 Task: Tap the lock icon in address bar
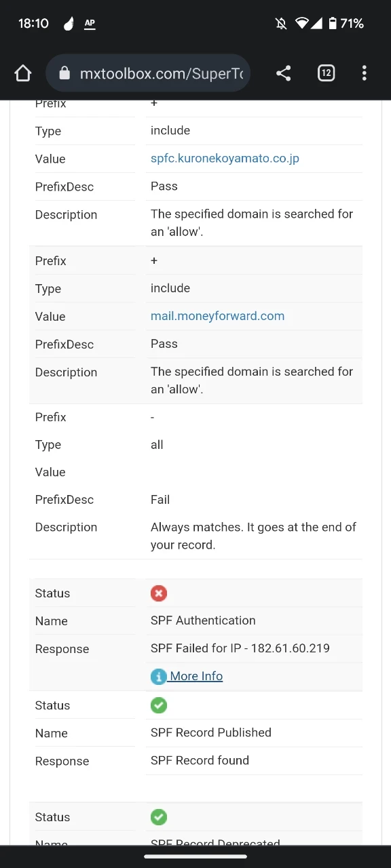[64, 73]
